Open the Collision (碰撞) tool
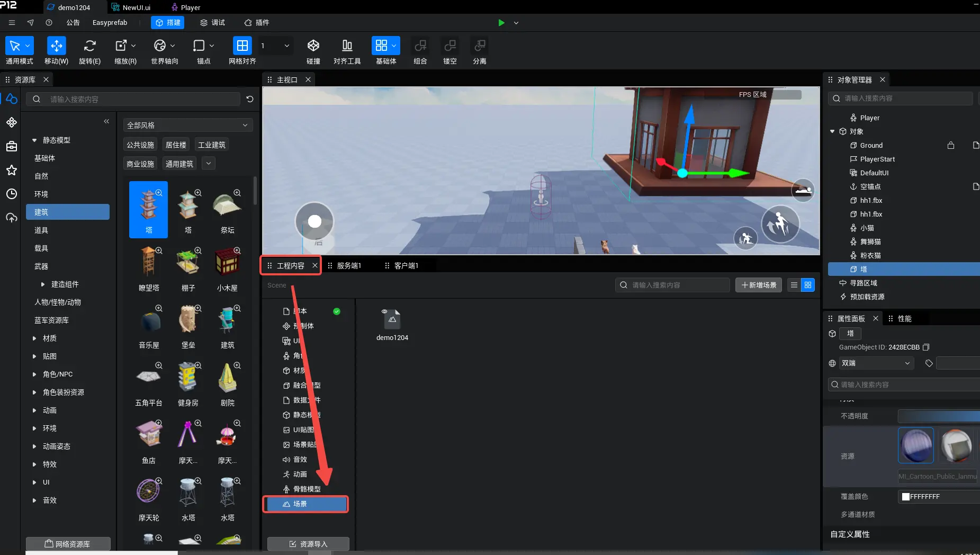Viewport: 980px width, 555px height. [313, 46]
